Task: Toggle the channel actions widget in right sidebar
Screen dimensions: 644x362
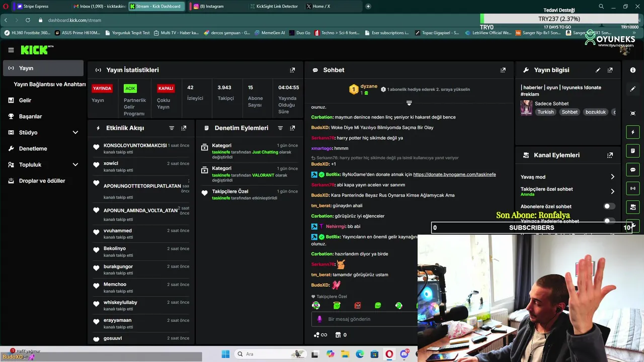Action: 633,207
